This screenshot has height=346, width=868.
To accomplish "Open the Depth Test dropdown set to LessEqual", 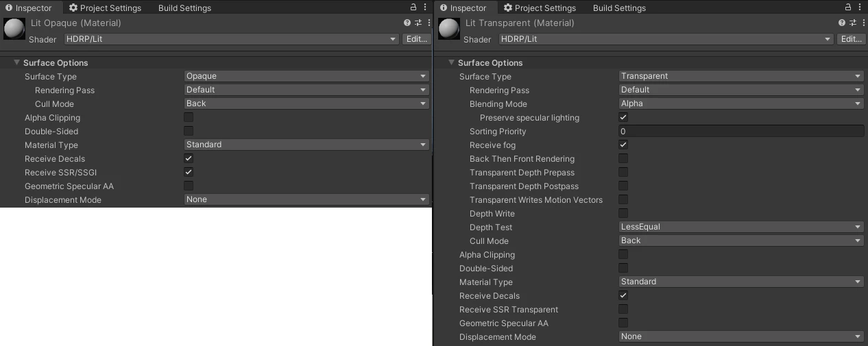I will (x=741, y=227).
